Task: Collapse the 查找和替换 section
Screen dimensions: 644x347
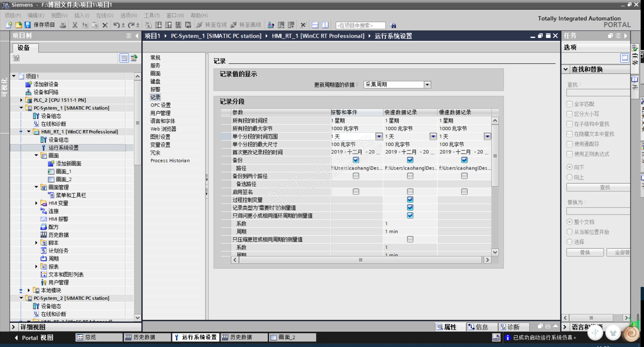Action: (566, 69)
